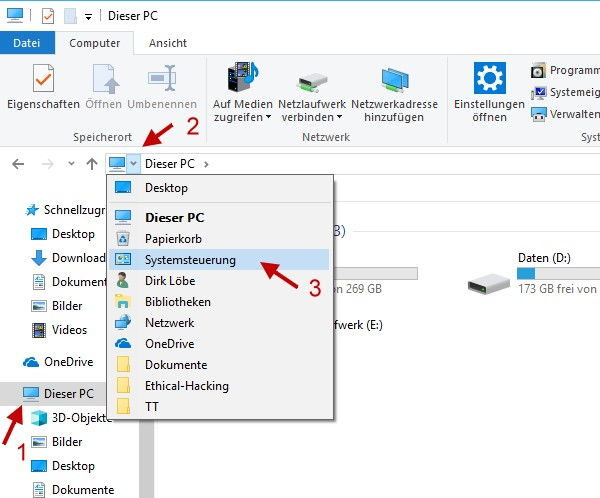Click the PC icon in address bar

coord(117,163)
